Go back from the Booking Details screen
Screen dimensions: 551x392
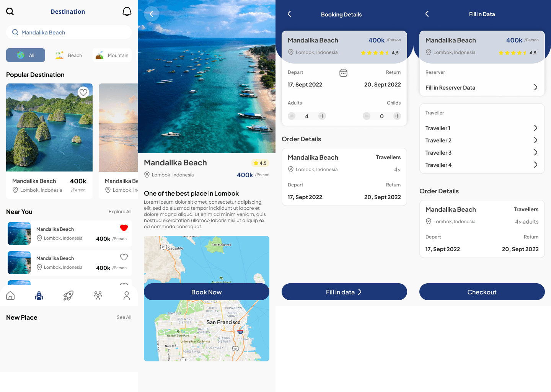coord(289,14)
